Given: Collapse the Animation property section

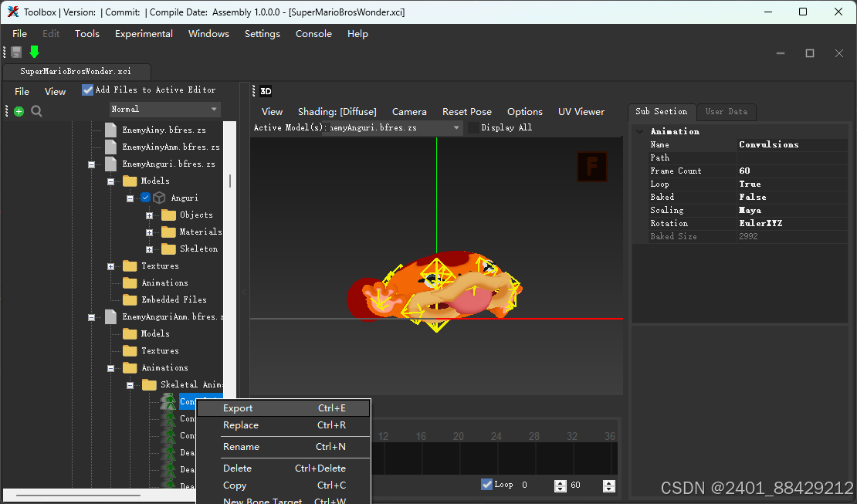Looking at the screenshot, I should coord(639,131).
